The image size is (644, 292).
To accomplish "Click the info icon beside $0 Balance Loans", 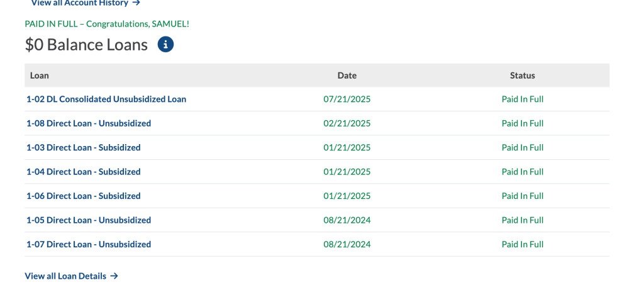I will tap(165, 45).
